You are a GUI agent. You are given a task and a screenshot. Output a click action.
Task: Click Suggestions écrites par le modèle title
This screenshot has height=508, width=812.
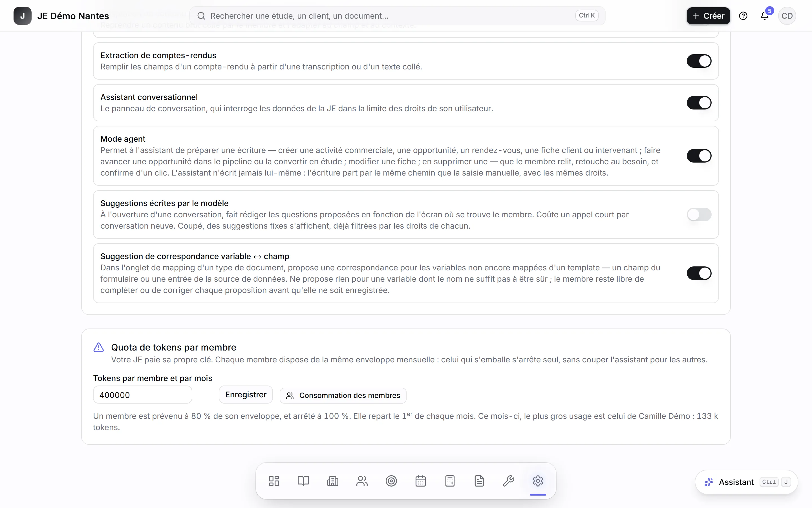tap(164, 203)
